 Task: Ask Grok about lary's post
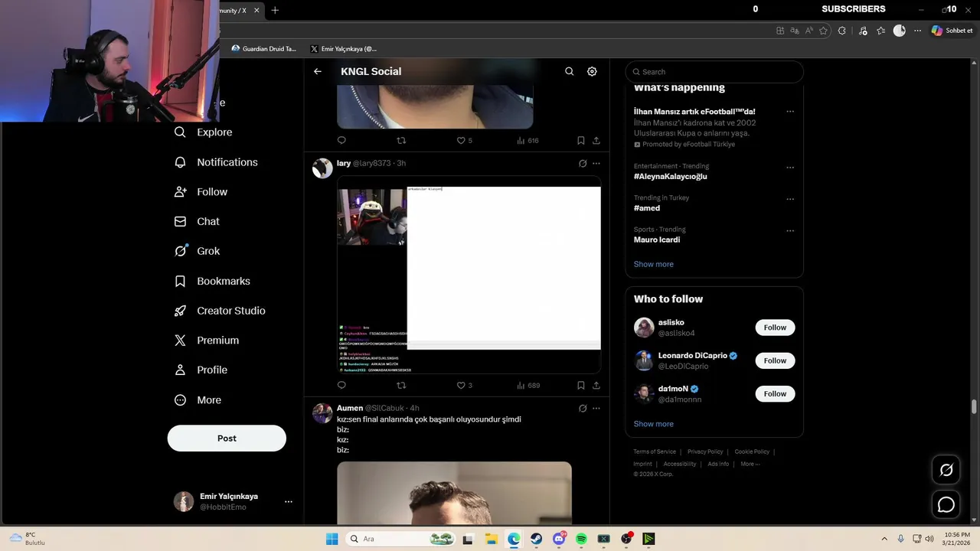tap(583, 164)
